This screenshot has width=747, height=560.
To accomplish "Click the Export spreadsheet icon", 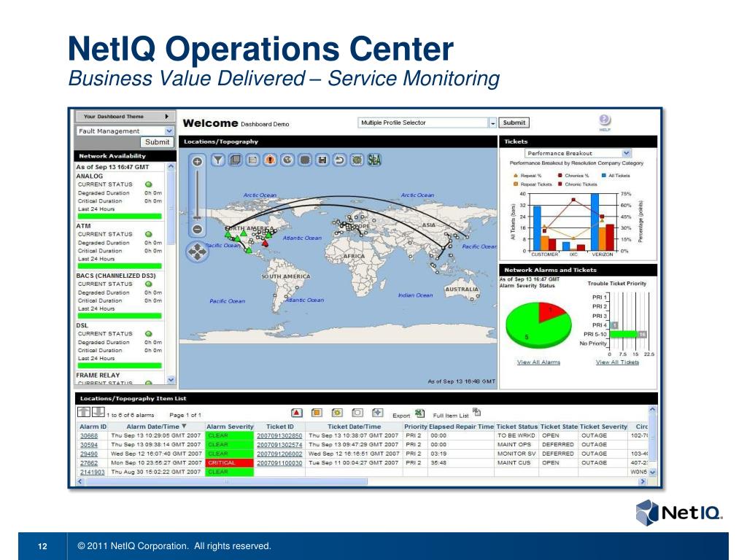I will [x=419, y=413].
